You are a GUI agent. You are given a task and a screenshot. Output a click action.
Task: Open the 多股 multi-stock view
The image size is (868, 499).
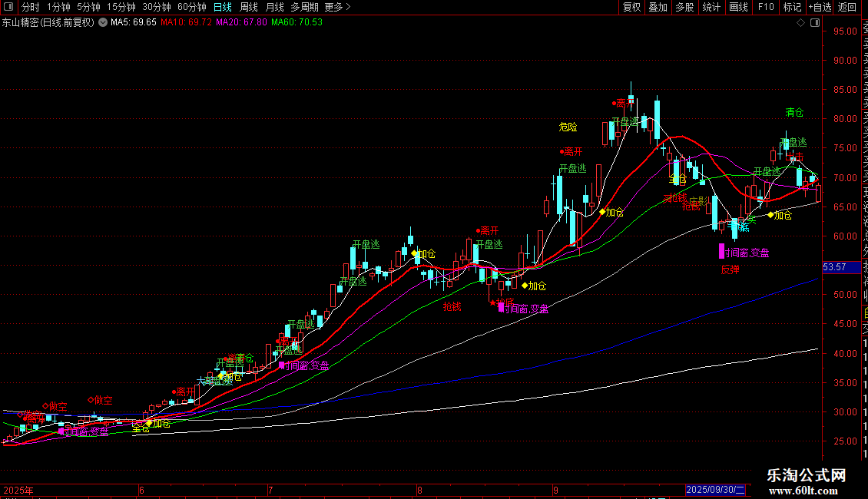684,7
